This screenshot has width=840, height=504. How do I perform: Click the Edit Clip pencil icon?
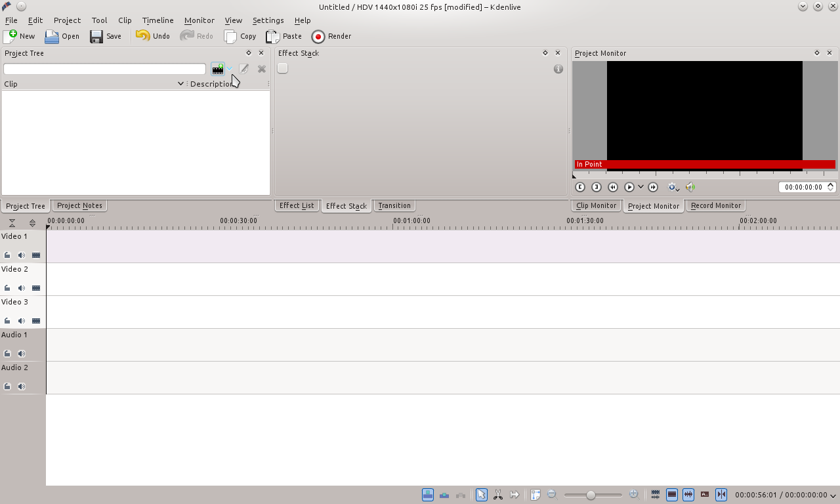(243, 69)
